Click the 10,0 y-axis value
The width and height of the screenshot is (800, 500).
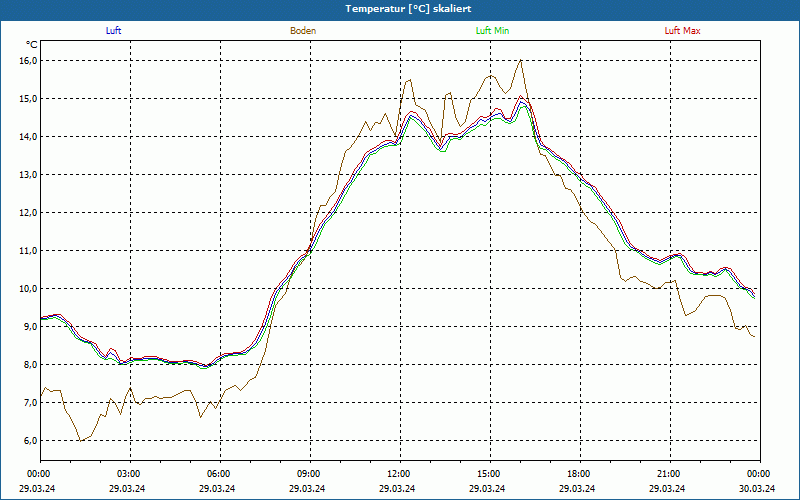[29, 289]
